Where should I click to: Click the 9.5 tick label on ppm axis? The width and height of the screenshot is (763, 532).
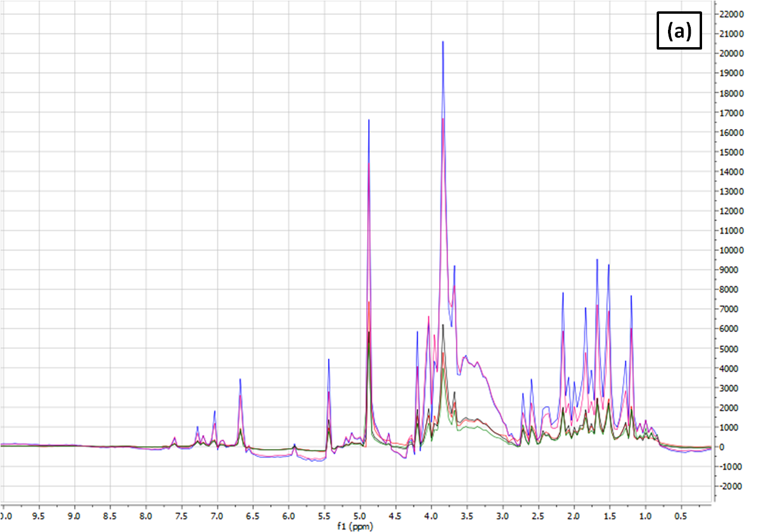[x=39, y=512]
